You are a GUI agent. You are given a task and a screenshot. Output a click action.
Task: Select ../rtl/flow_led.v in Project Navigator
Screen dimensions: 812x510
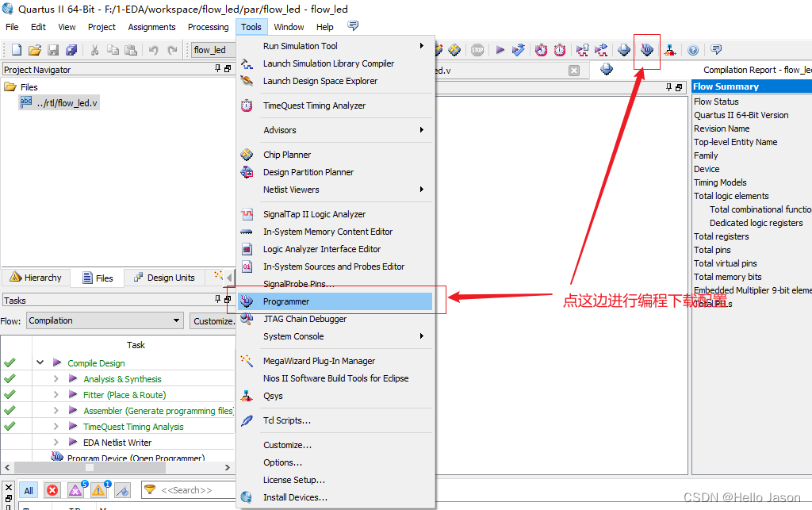tap(59, 103)
